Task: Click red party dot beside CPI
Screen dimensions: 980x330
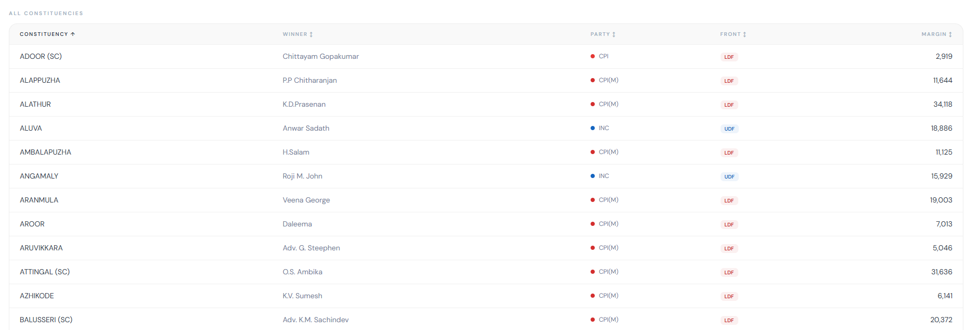Action: tap(593, 56)
